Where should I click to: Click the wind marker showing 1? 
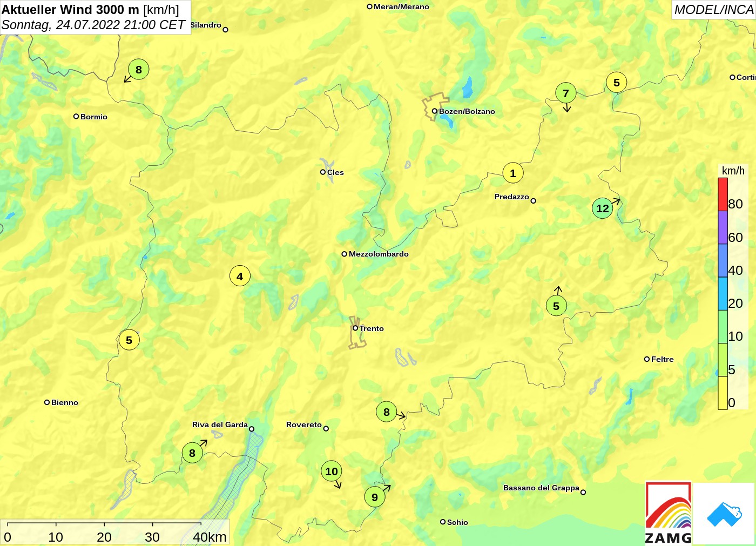(513, 173)
